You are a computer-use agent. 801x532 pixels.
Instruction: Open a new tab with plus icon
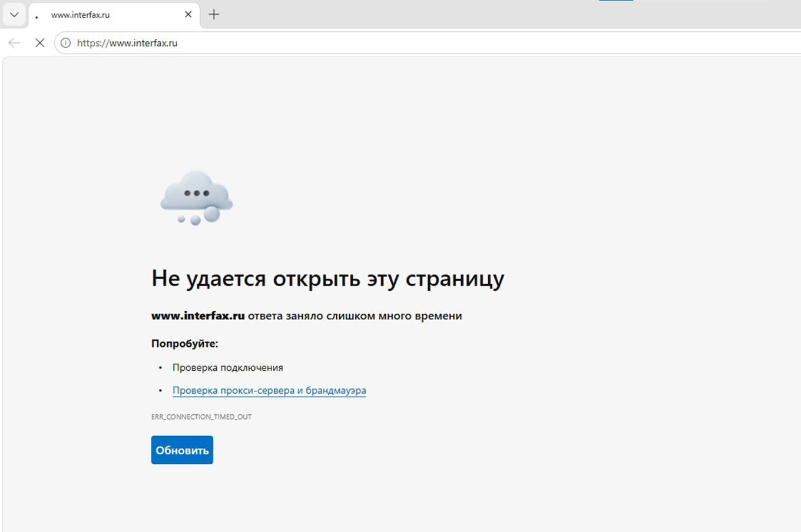pyautogui.click(x=214, y=15)
